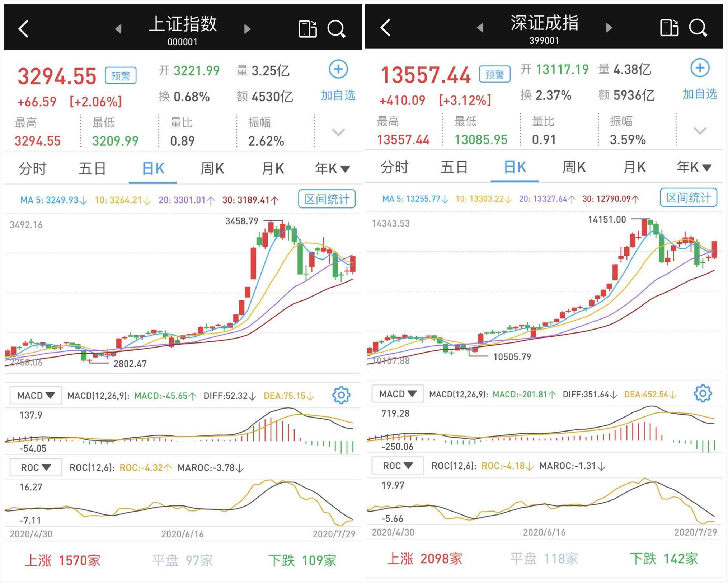Viewport: 728px width, 583px height.
Task: Tap 上涨 1570家 rising stocks count
Action: [x=63, y=560]
